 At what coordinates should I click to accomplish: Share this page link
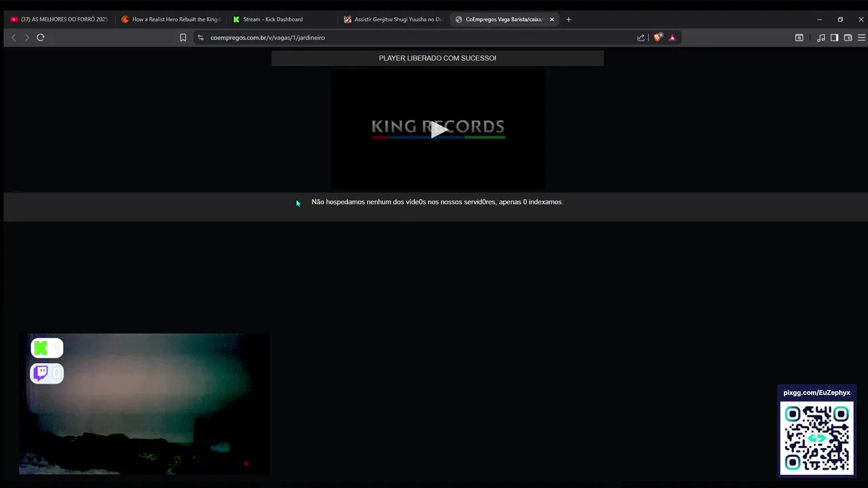coord(641,37)
